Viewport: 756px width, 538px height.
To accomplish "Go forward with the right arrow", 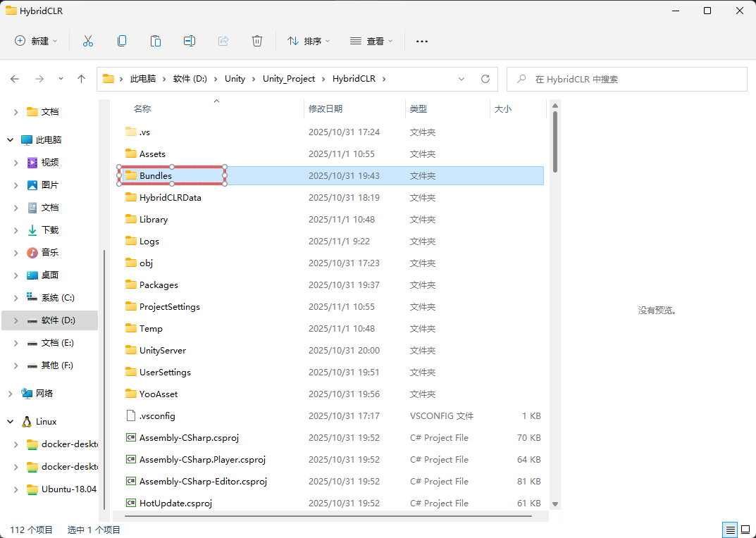I will (39, 79).
